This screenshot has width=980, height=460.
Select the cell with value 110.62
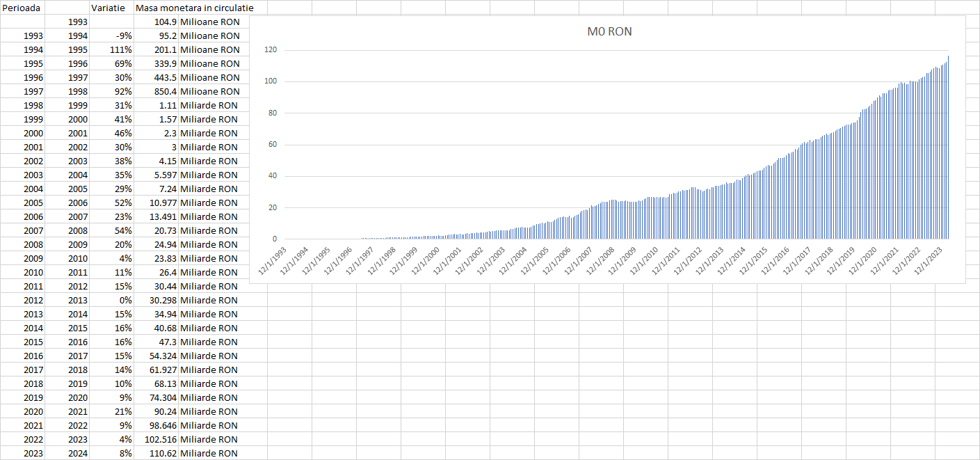pyautogui.click(x=156, y=453)
